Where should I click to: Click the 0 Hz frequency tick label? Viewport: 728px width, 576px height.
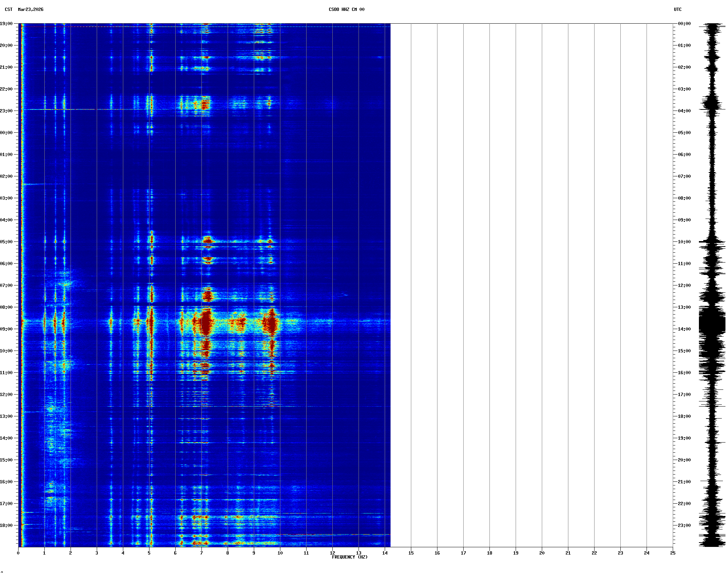point(18,553)
